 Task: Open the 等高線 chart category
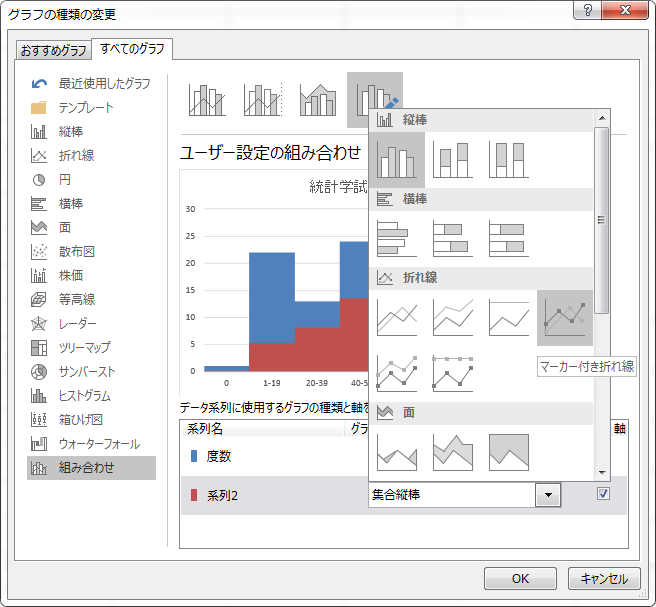coord(91,300)
